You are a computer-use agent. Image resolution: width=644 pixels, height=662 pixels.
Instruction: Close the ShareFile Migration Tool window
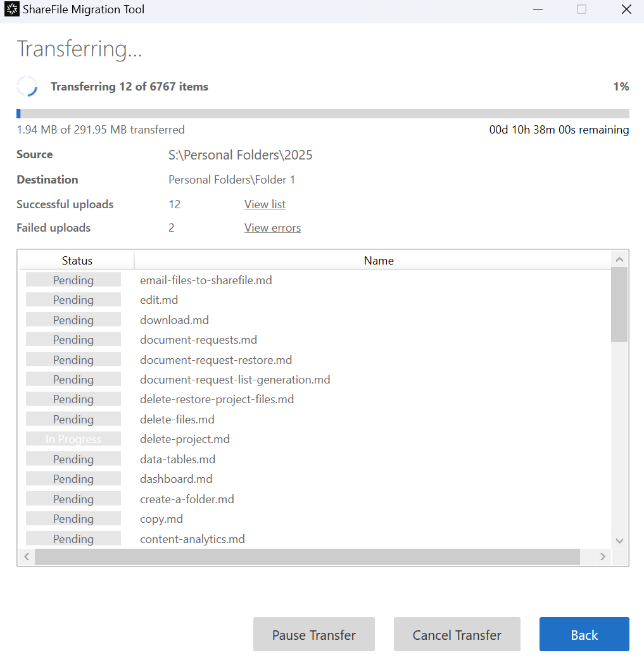click(x=626, y=9)
